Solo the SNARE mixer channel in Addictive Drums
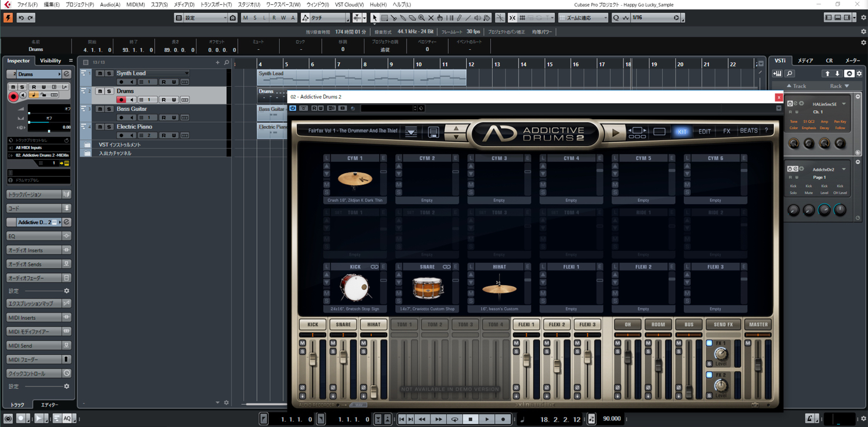The image size is (868, 427). pos(333,351)
